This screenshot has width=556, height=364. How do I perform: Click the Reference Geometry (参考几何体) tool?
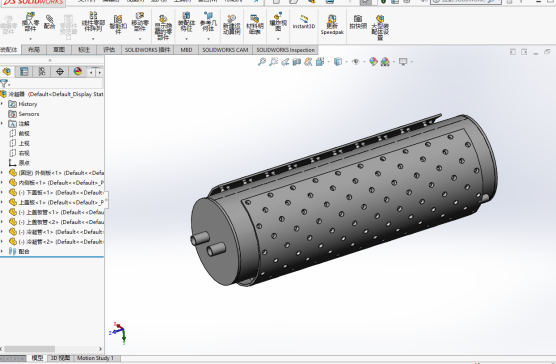[208, 22]
